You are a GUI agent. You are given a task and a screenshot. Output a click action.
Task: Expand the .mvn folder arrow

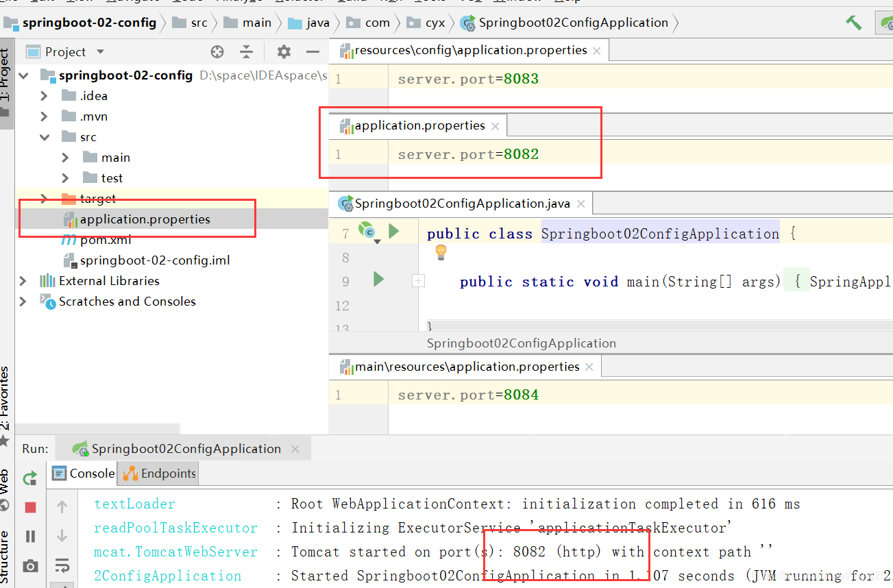[45, 117]
